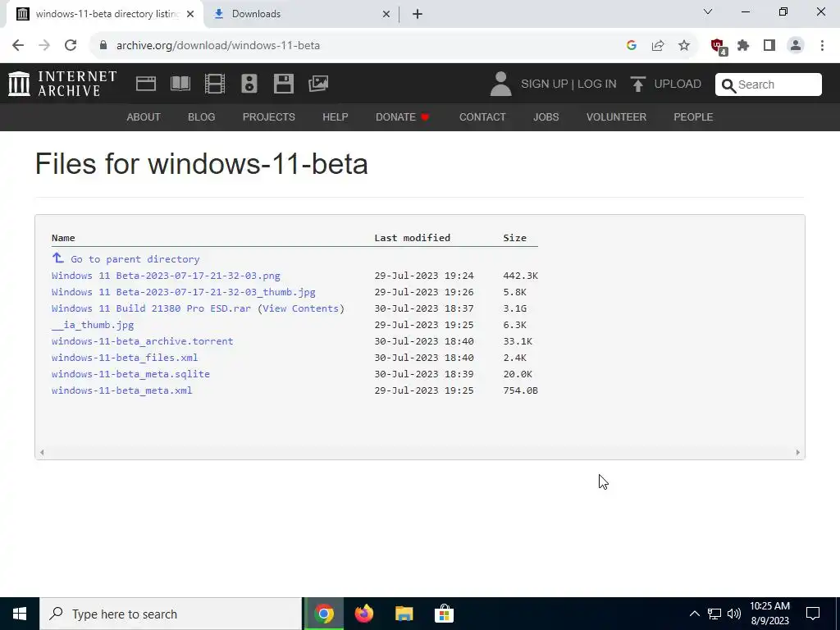840x630 pixels.
Task: Open the side panel icon
Action: click(769, 45)
